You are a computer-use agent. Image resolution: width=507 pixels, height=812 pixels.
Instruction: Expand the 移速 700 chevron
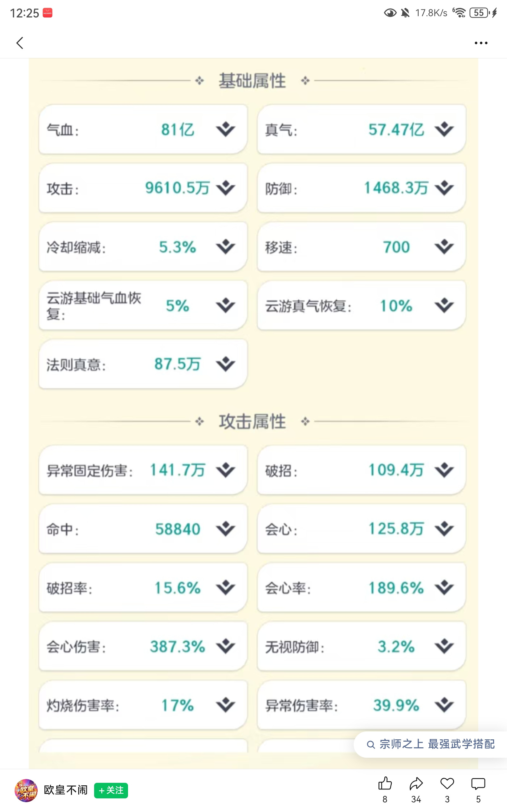(x=444, y=247)
